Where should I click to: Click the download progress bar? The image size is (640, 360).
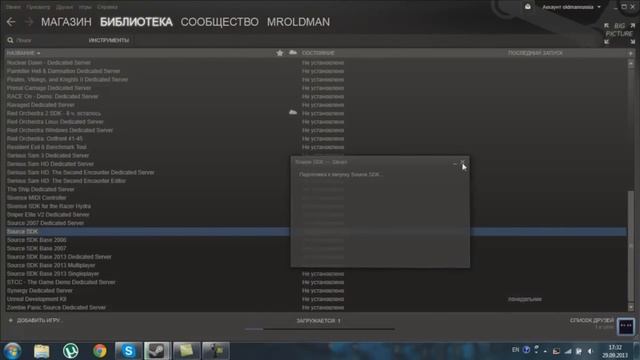(x=319, y=329)
